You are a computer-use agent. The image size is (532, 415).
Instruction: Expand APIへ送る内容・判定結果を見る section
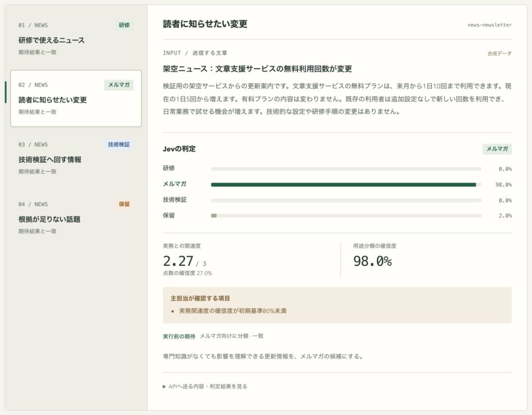tap(205, 386)
